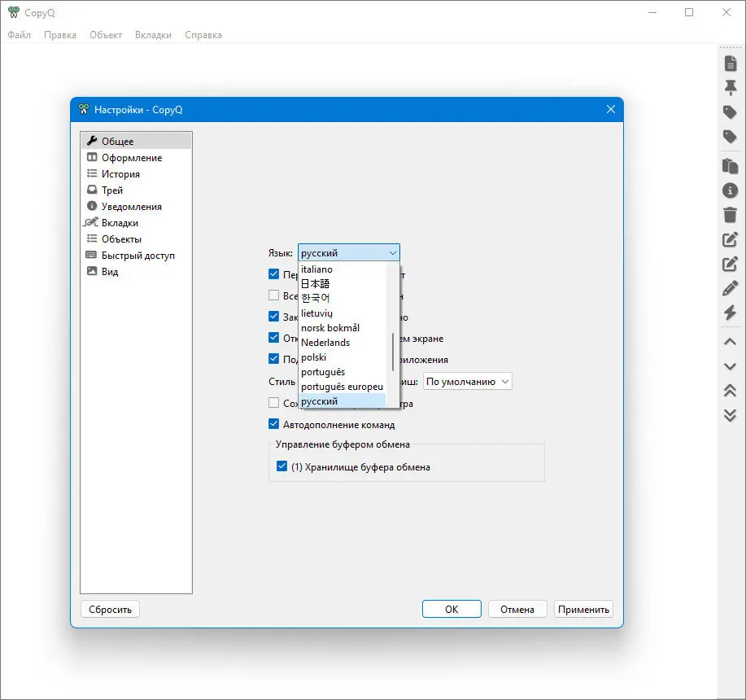The height and width of the screenshot is (700, 746).
Task: Open the Вкладки section in the settings sidebar
Action: [x=136, y=223]
